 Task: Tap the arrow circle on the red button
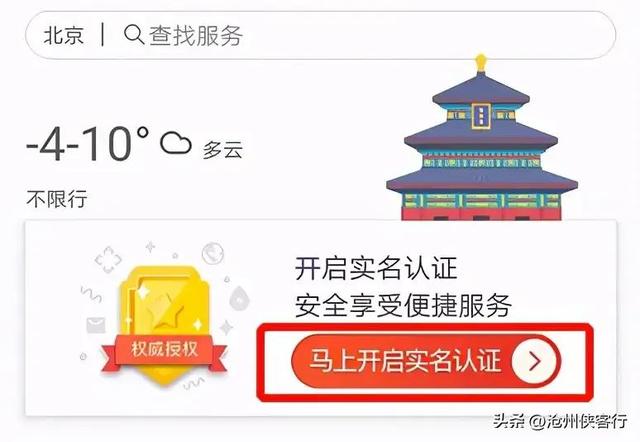pos(535,361)
